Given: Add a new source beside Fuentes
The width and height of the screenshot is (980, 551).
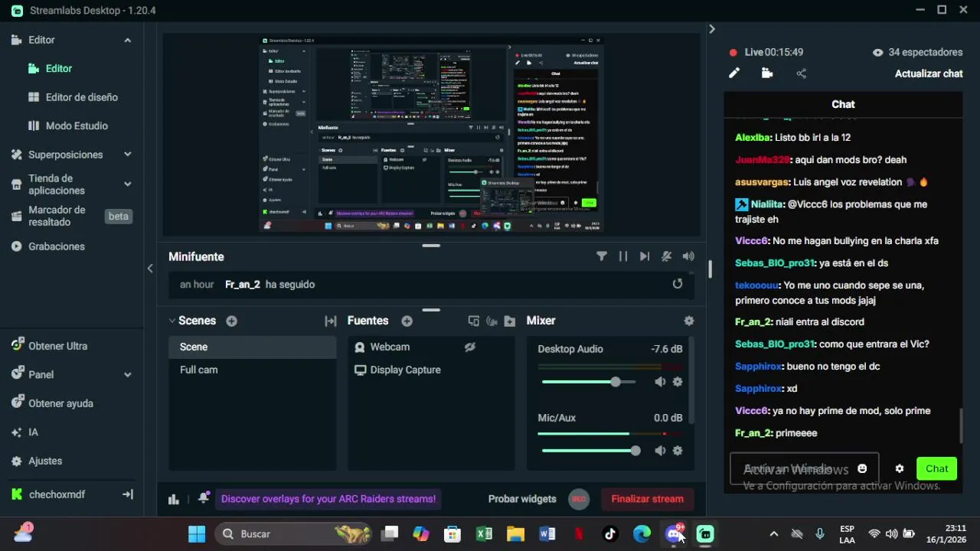Looking at the screenshot, I should coord(407,321).
